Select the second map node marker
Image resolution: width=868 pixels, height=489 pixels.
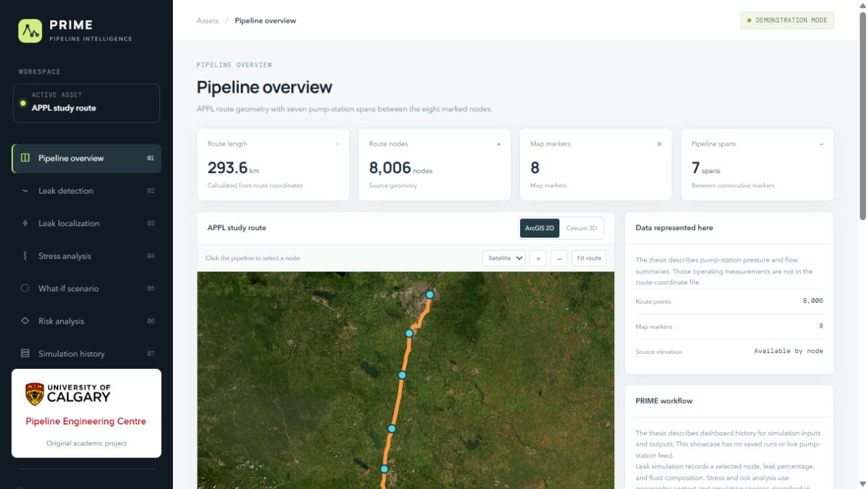[x=409, y=333]
